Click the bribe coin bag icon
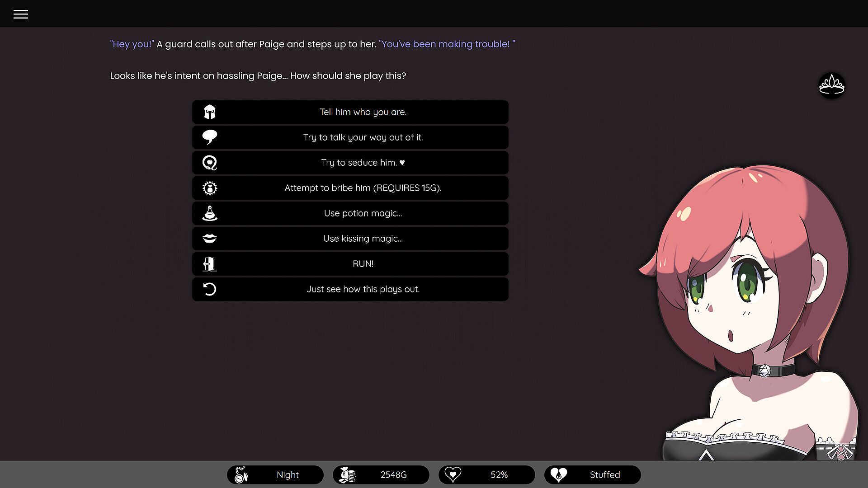868x488 pixels. pos(210,188)
